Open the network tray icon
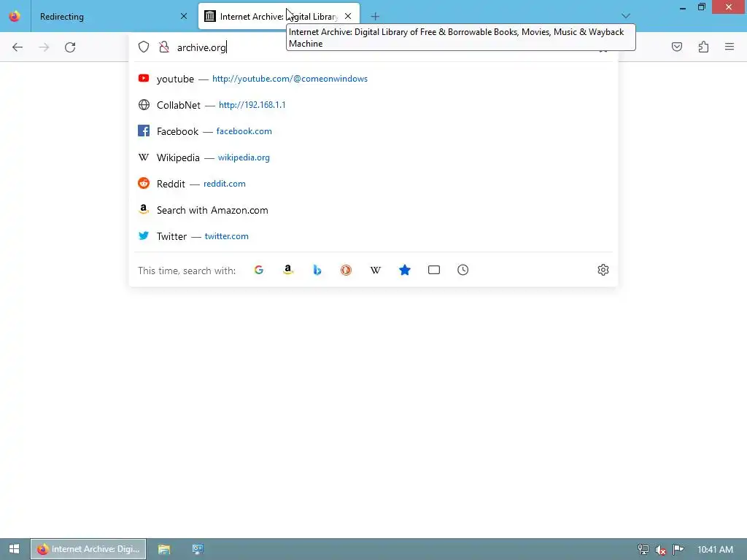Viewport: 747px width, 560px height. [643, 550]
